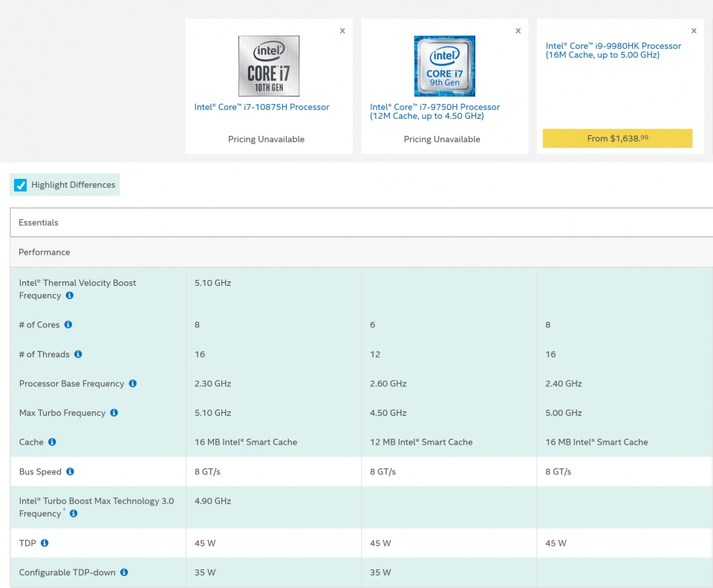Click Configurable TDP-down info icon

(124, 572)
